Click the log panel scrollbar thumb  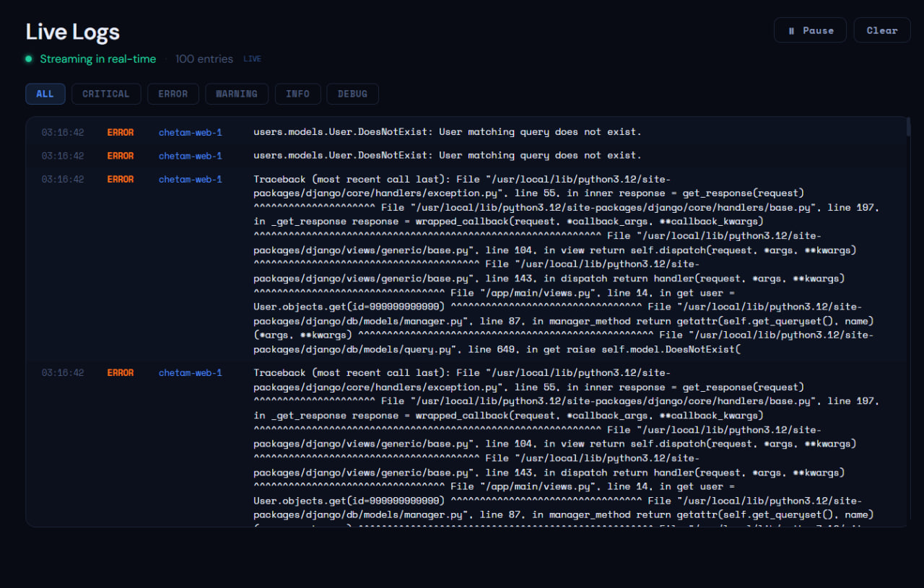[x=908, y=127]
